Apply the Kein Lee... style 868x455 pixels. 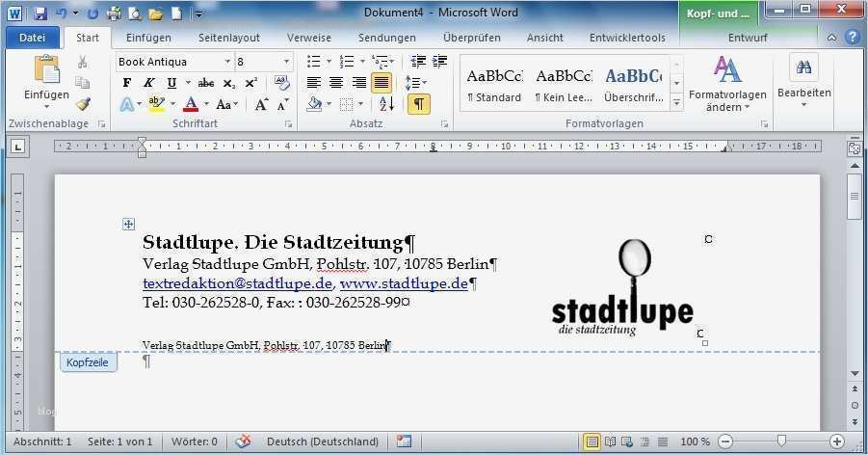point(564,84)
